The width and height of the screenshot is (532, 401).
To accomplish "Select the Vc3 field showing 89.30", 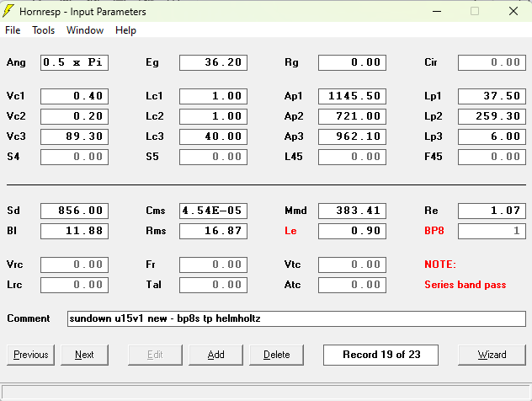I will [74, 136].
